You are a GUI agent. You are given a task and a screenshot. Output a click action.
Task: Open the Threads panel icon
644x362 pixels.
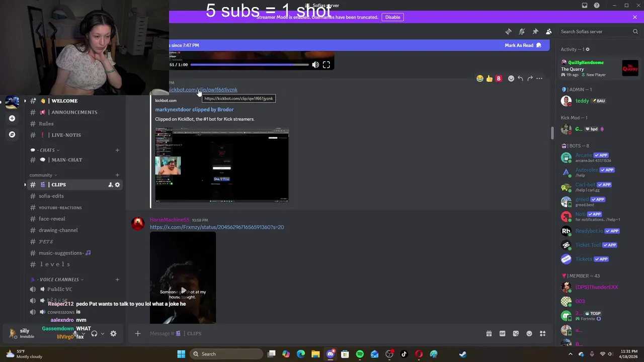pyautogui.click(x=508, y=32)
